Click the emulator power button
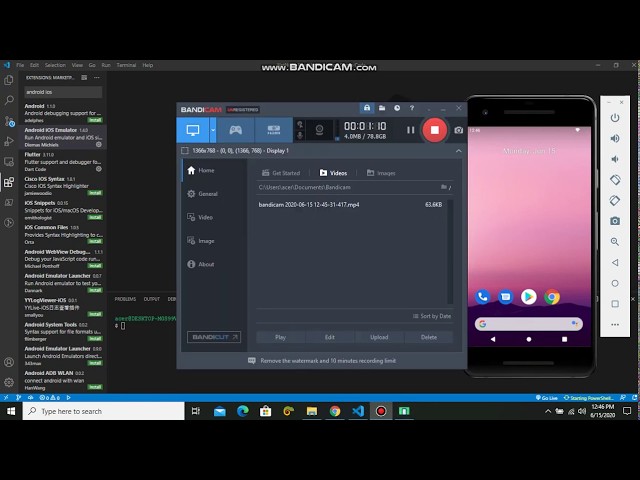Viewport: 640px width, 480px height. (615, 118)
